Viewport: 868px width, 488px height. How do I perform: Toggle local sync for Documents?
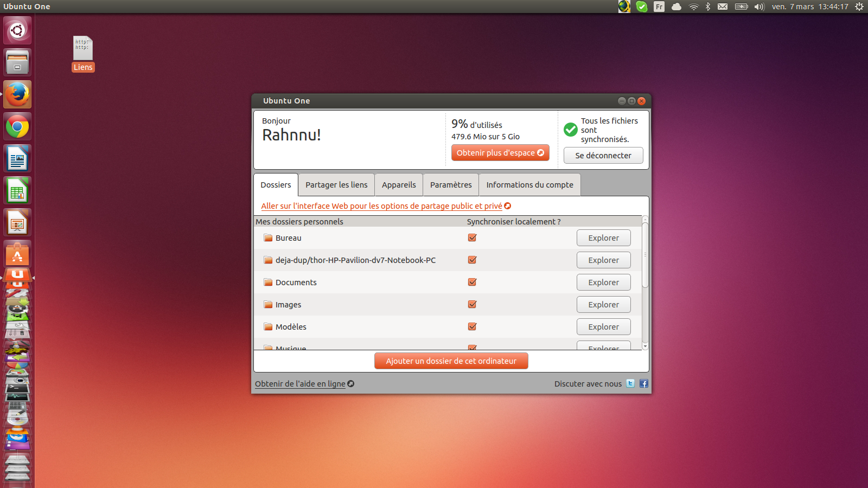pos(473,282)
